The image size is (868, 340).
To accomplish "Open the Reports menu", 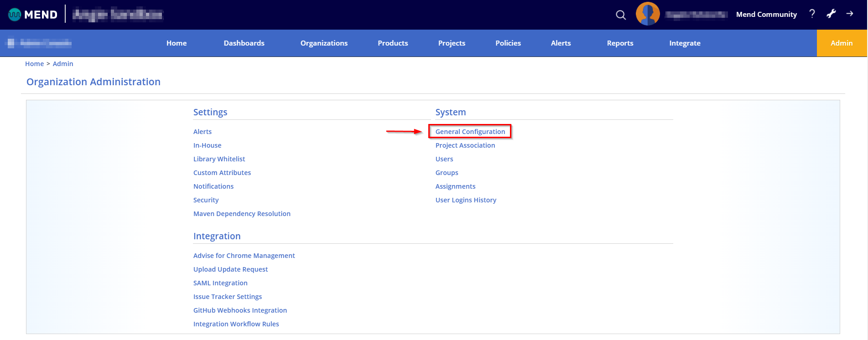I will [620, 43].
